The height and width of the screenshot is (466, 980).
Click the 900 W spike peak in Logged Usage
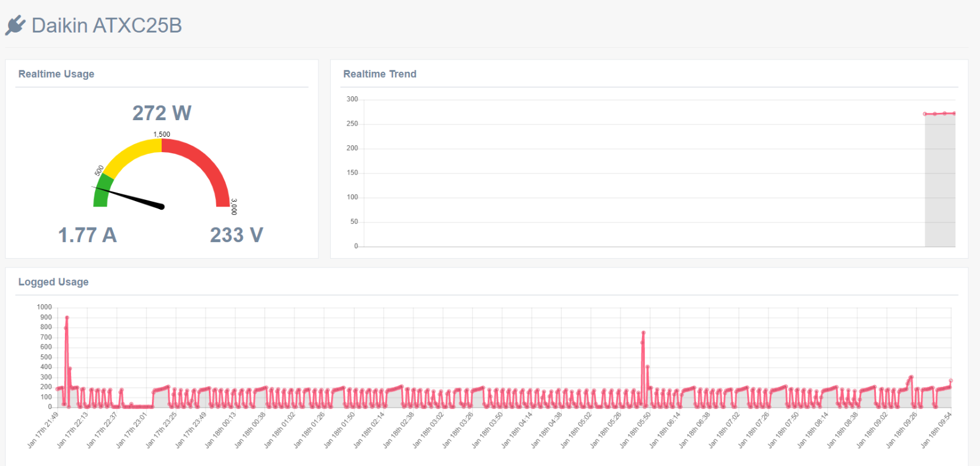pos(67,318)
